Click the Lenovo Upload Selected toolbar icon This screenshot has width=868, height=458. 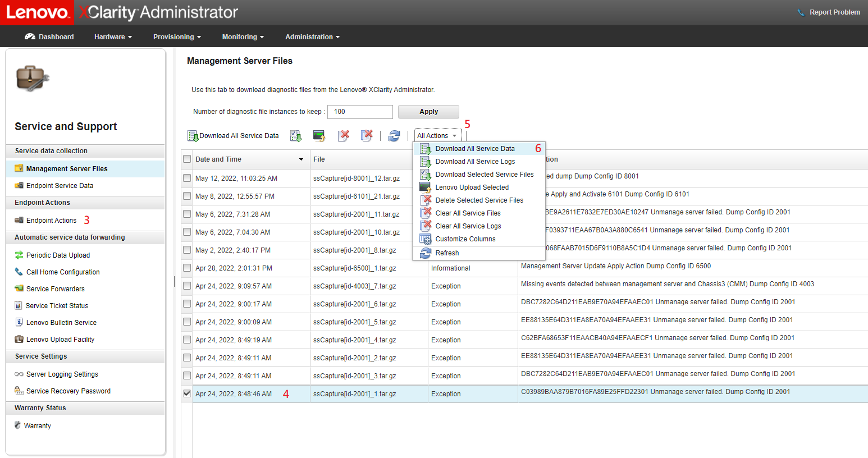pyautogui.click(x=319, y=135)
